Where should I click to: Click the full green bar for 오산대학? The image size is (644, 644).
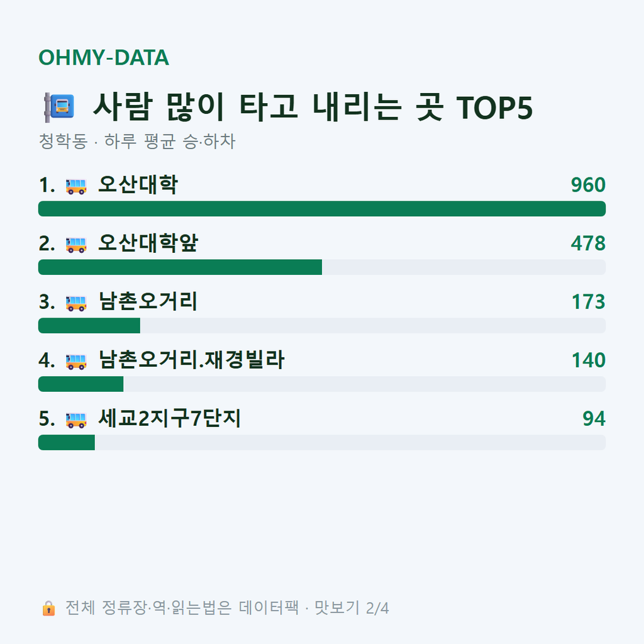pyautogui.click(x=322, y=209)
